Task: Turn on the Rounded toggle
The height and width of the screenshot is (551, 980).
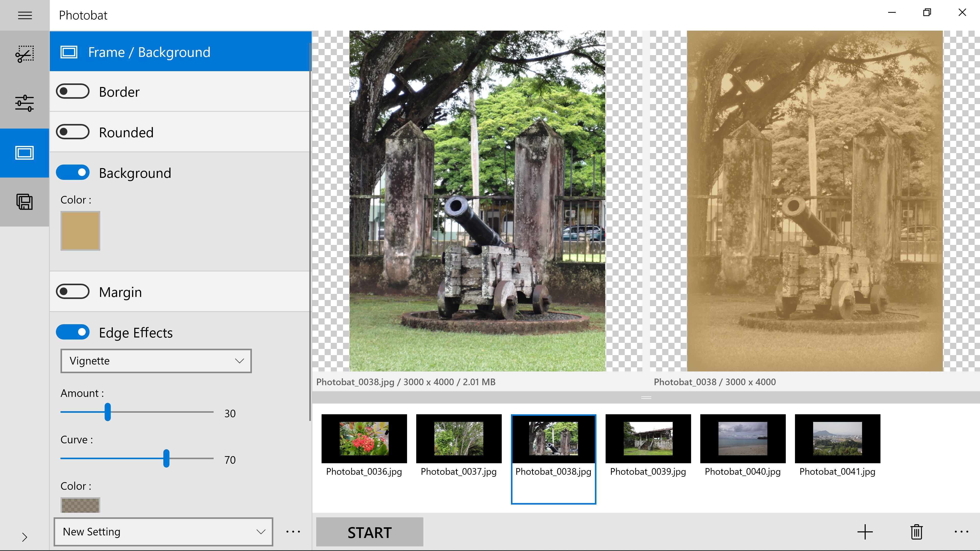Action: 73,132
